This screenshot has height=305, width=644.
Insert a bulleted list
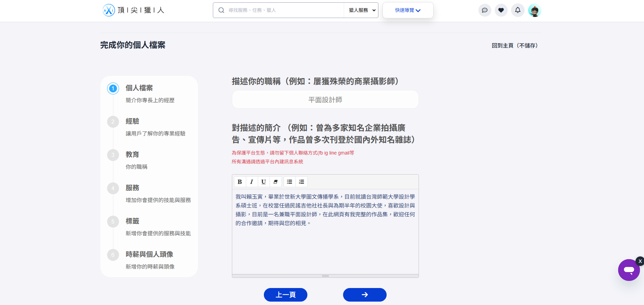pyautogui.click(x=290, y=182)
